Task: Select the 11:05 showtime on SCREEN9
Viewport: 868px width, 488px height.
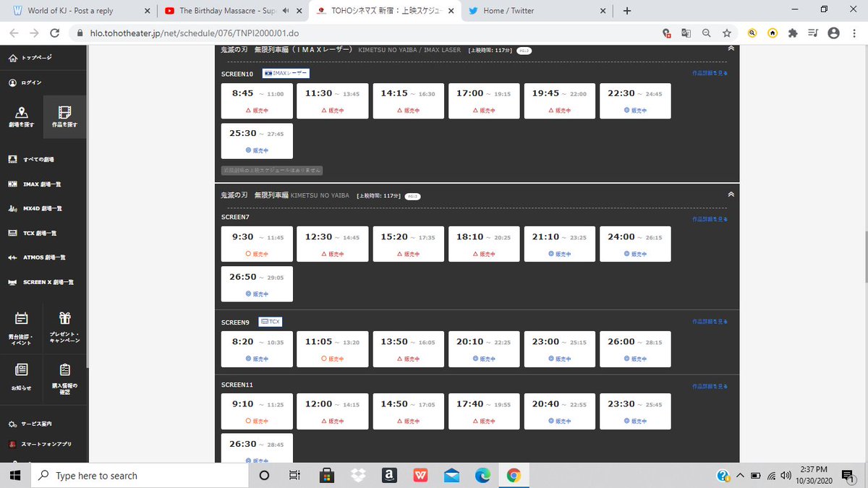Action: [333, 348]
